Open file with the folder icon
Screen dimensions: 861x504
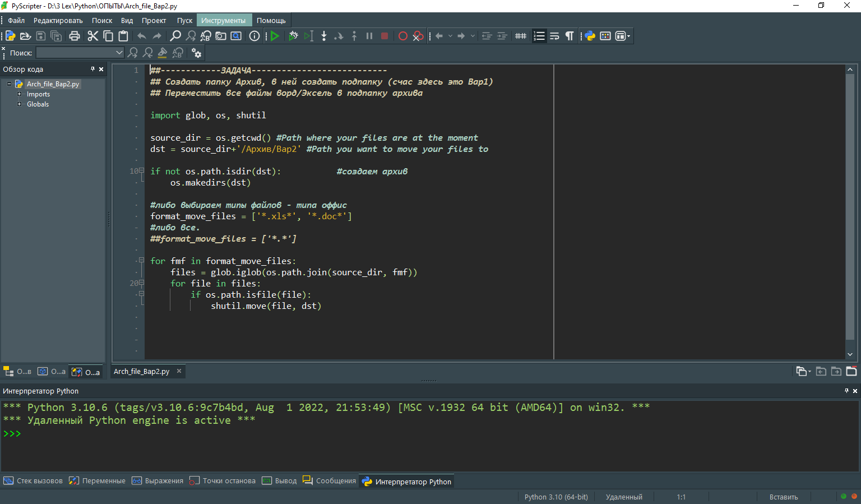25,36
